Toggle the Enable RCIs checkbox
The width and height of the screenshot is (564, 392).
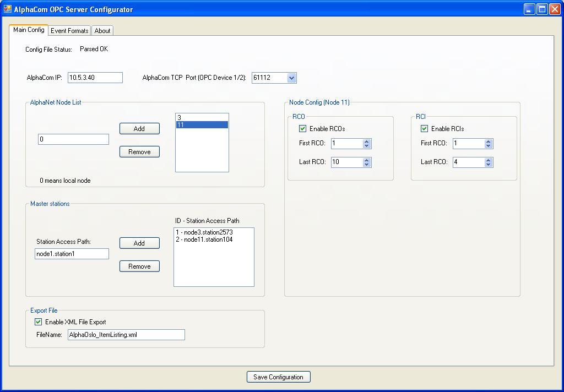(424, 129)
